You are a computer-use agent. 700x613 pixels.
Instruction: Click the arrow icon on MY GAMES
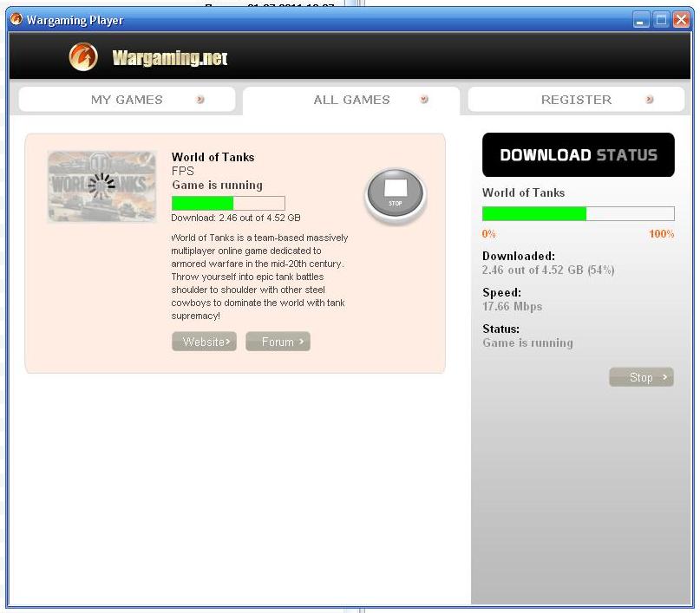point(200,99)
